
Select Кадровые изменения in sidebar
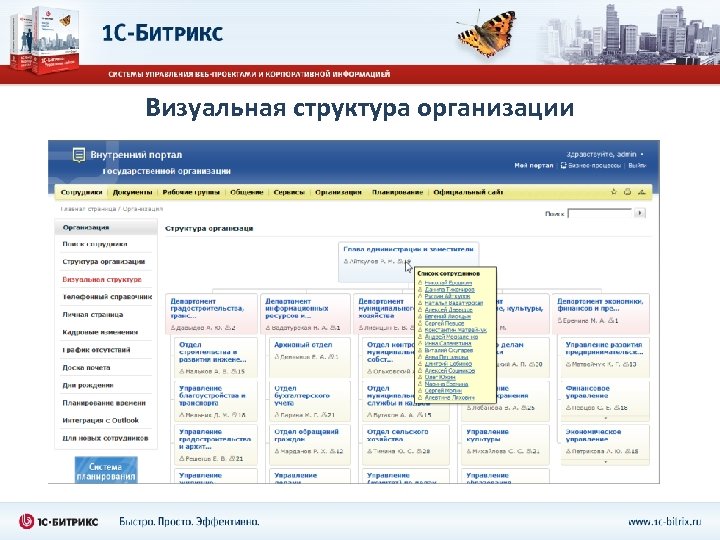click(x=100, y=332)
